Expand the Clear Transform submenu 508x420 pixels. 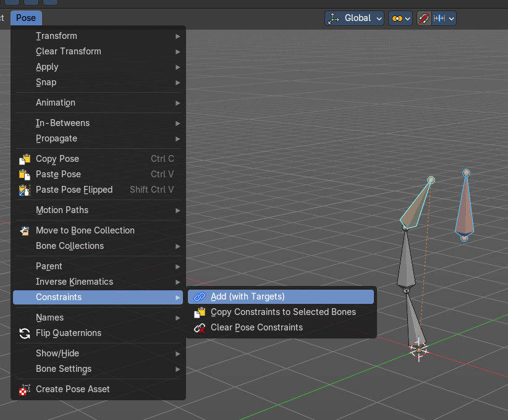pyautogui.click(x=98, y=51)
